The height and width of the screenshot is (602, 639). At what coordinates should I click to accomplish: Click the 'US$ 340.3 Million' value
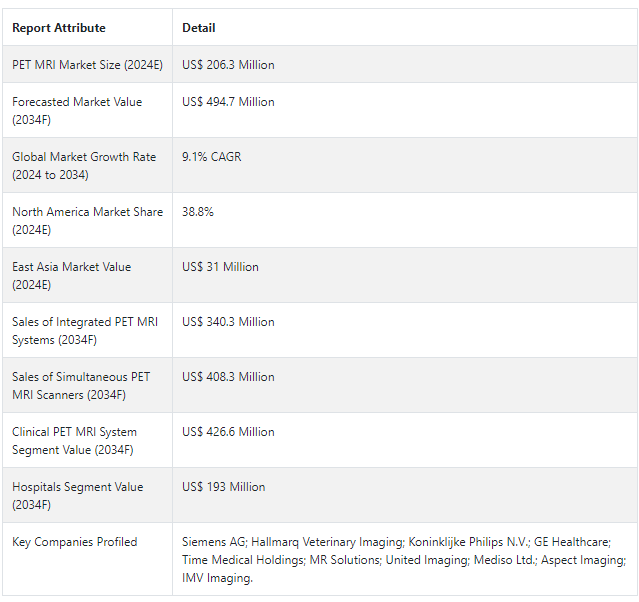228,322
